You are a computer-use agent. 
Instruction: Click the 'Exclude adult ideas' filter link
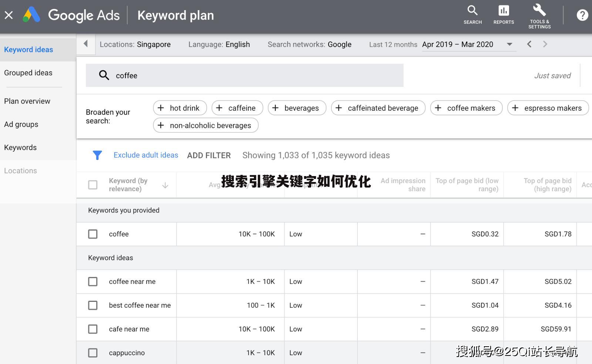point(146,155)
